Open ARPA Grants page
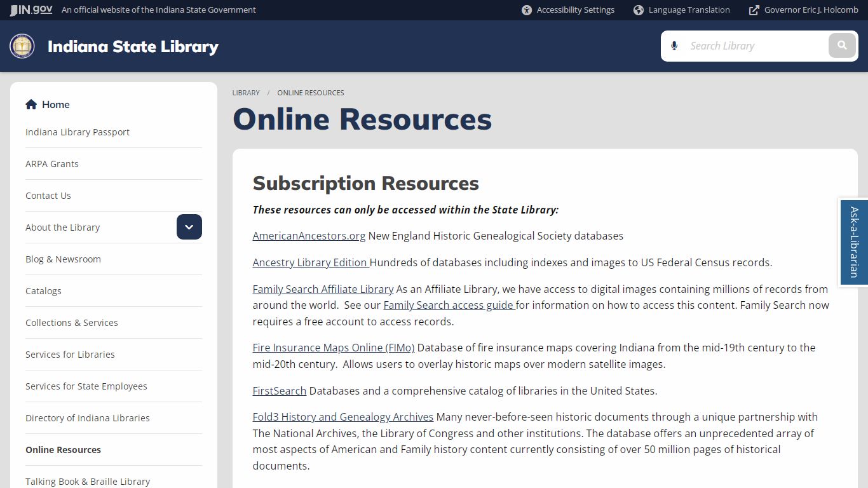The image size is (868, 488). pos(52,164)
